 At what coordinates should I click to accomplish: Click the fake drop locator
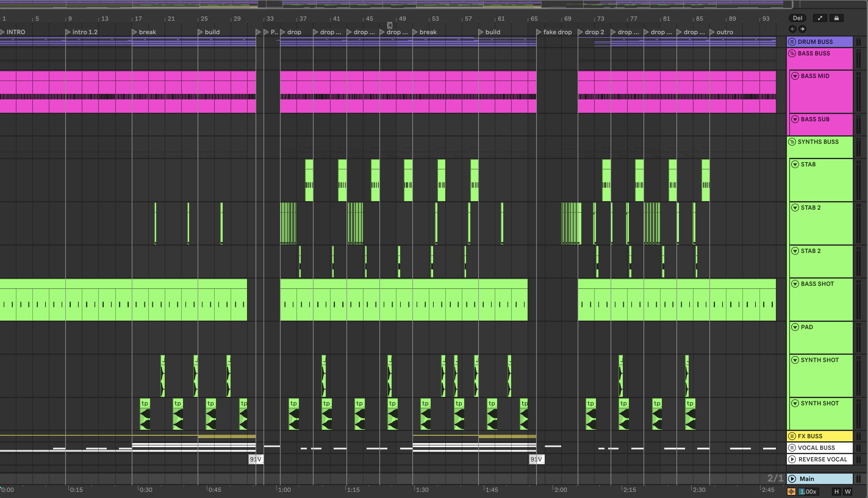pos(554,32)
